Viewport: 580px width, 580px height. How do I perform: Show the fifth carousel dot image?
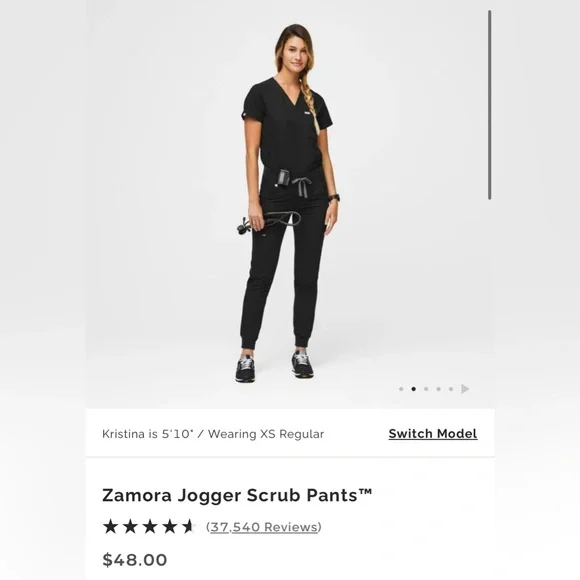click(451, 389)
